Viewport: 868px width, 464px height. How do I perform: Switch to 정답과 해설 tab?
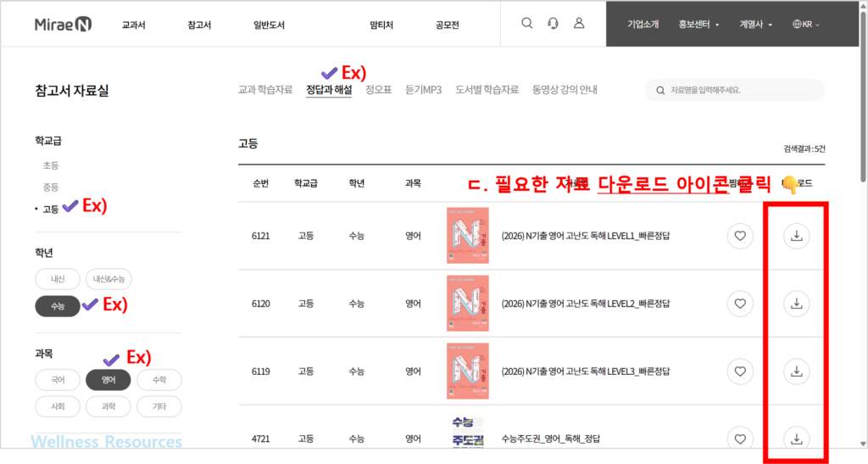[x=329, y=90]
